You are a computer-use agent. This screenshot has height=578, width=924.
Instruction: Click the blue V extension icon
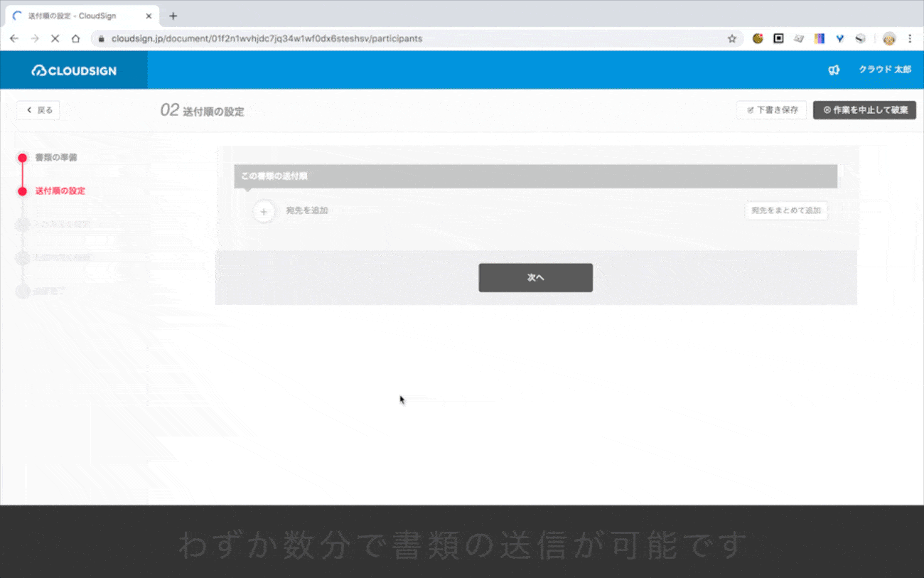(839, 38)
